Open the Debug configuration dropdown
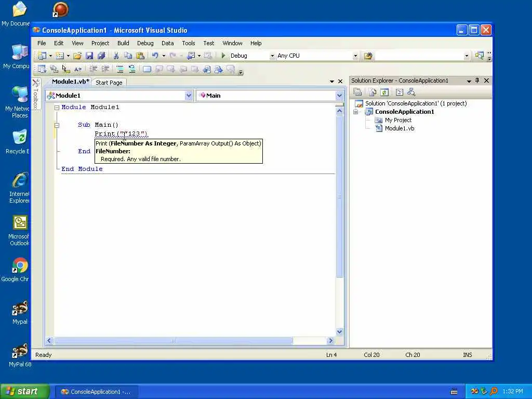Screen dimensions: 532x399 click(x=272, y=56)
